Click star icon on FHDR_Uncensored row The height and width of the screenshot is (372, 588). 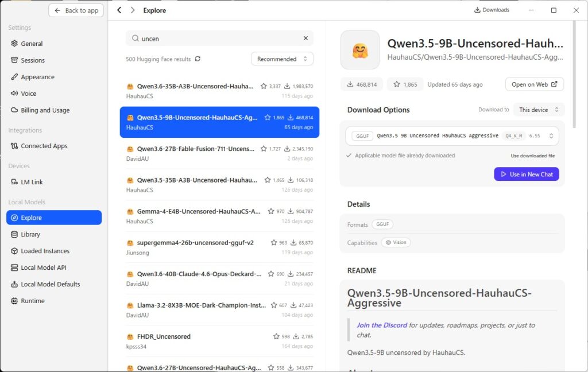click(x=276, y=336)
